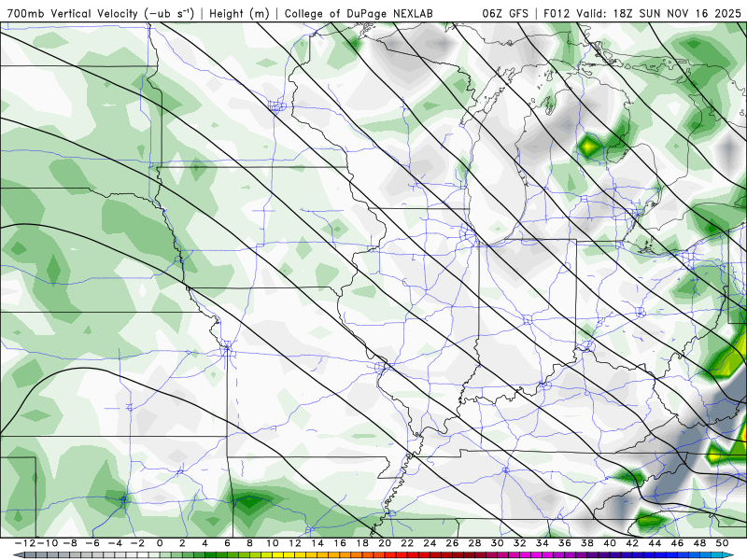Click the '38' color scale label
Viewport: 747px width, 560px height.
click(587, 543)
